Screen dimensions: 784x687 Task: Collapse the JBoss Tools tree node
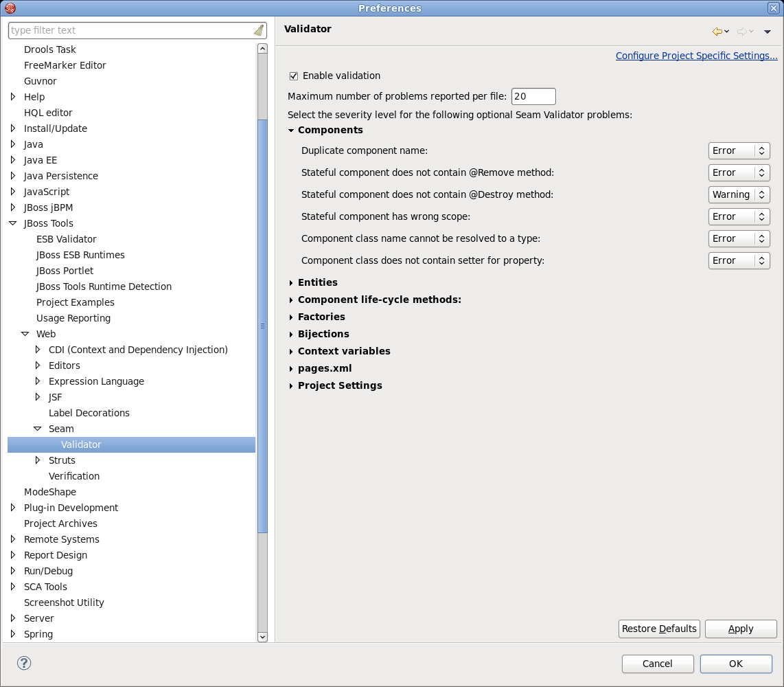click(x=13, y=223)
